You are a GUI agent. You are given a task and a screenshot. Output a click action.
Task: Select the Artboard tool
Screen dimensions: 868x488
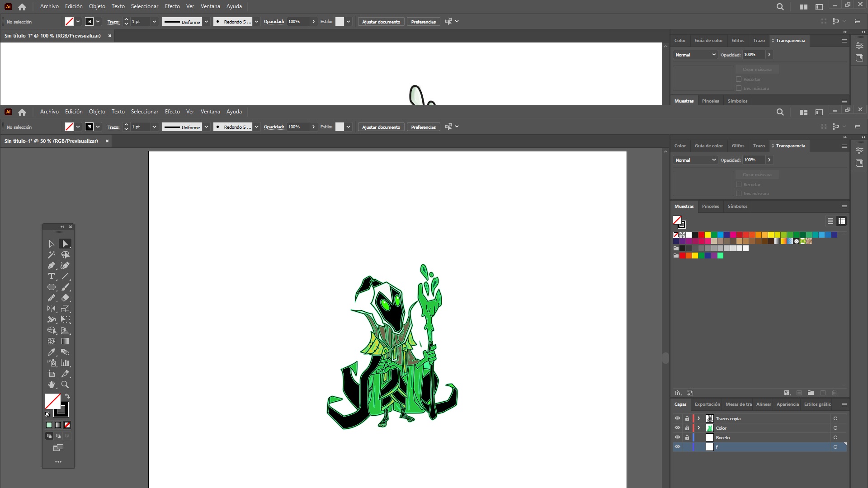point(52,374)
